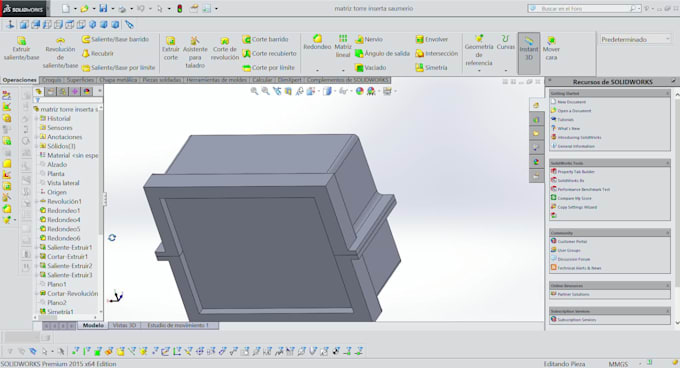Choose Saliente/Base barrido tool

[x=116, y=39]
